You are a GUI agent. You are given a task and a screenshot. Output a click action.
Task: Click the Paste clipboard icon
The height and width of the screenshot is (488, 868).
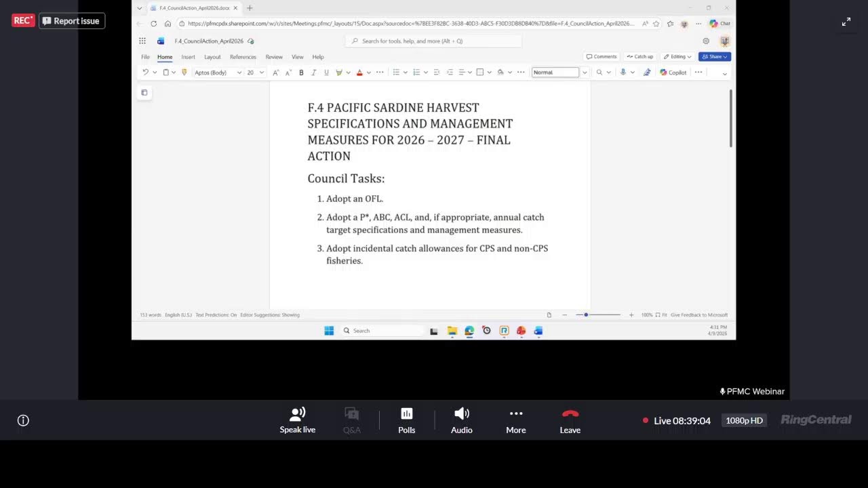click(165, 73)
